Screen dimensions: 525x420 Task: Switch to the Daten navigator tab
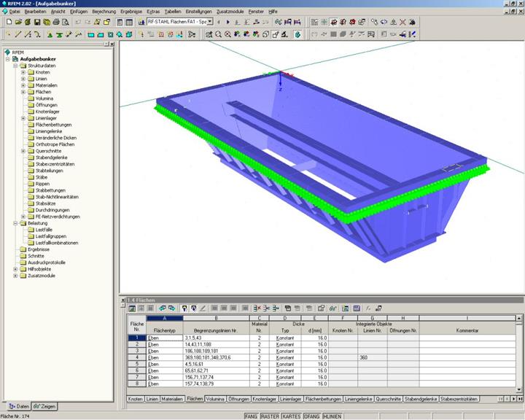click(19, 406)
